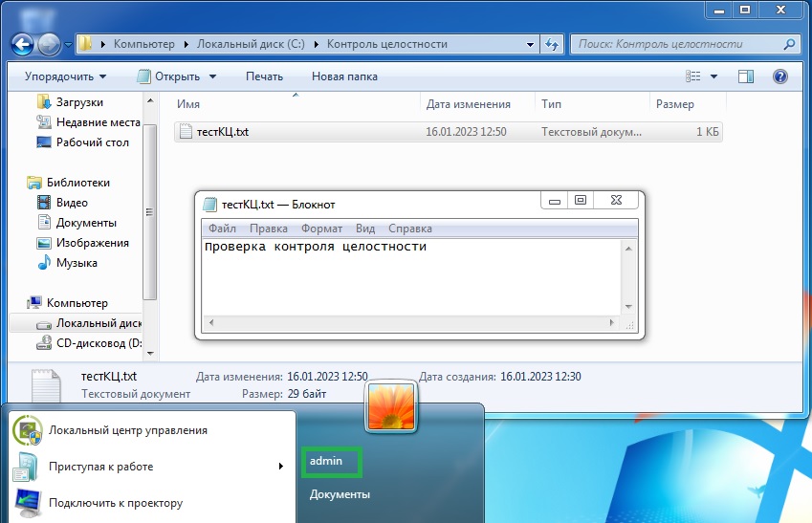Open the Музыка library
Screen dimensions: 812x523
(x=77, y=263)
